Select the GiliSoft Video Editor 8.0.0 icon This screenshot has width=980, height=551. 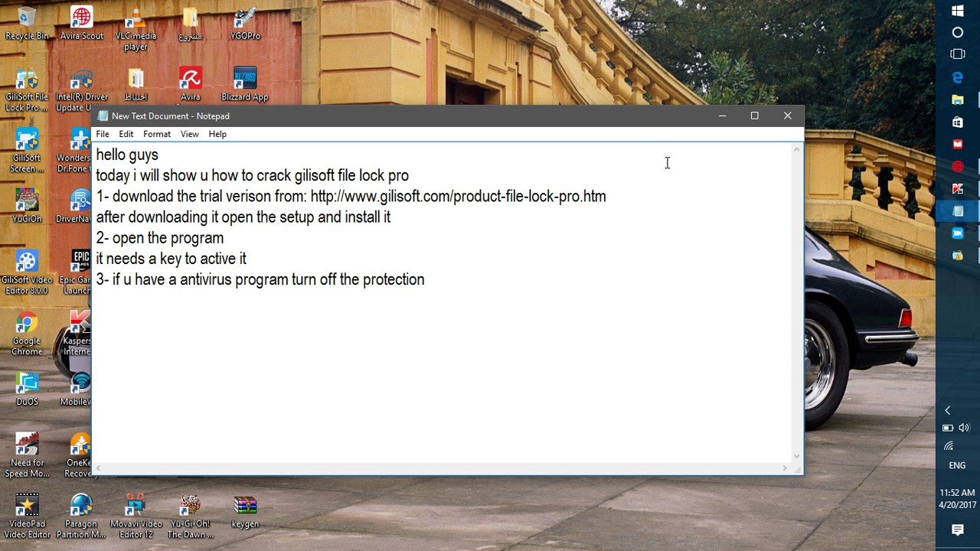point(27,272)
